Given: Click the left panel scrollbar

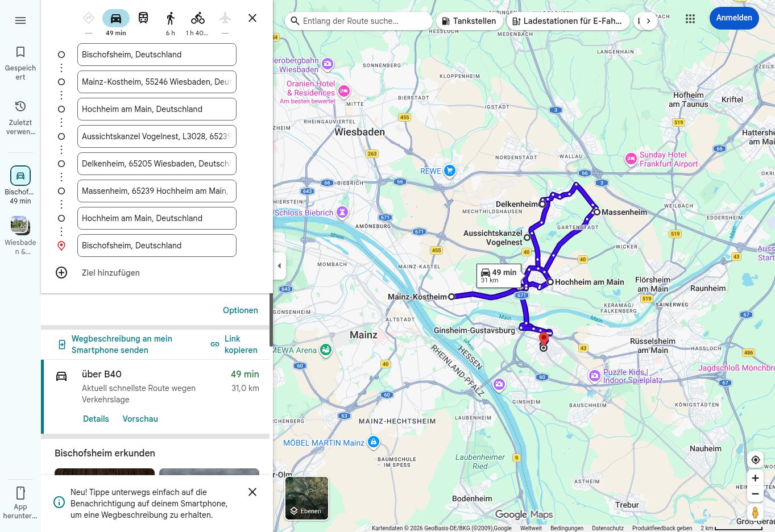Looking at the screenshot, I should (271, 320).
